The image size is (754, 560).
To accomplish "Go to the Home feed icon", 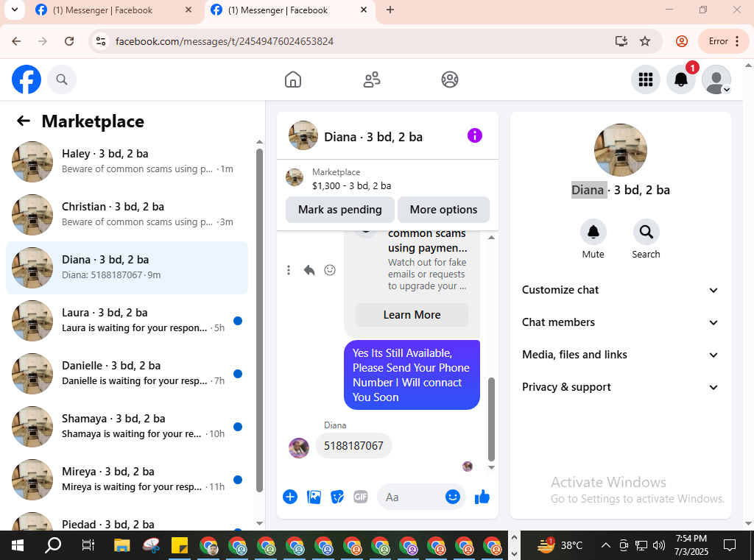I will tap(293, 79).
